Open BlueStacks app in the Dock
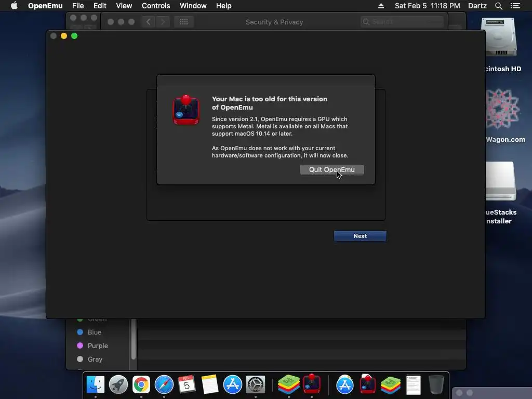 point(289,384)
